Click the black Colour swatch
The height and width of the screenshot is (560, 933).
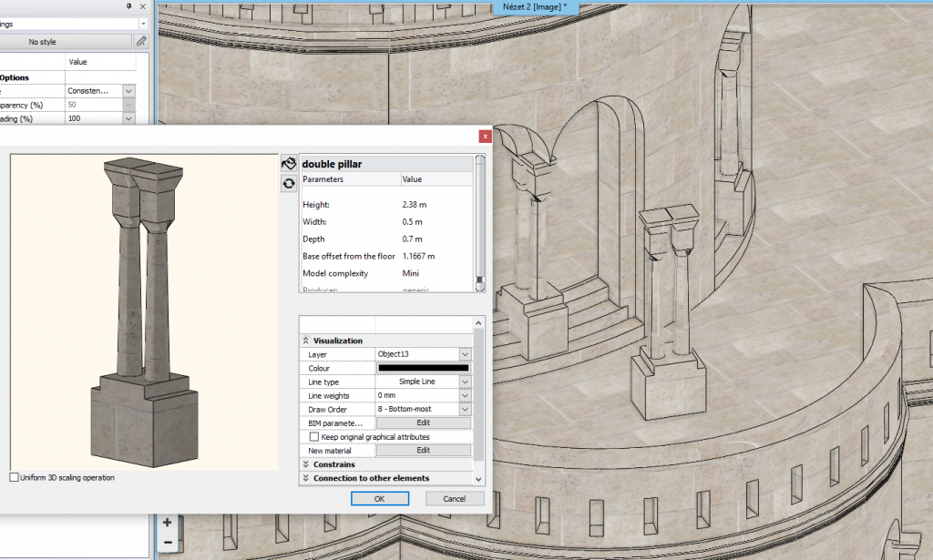click(423, 368)
